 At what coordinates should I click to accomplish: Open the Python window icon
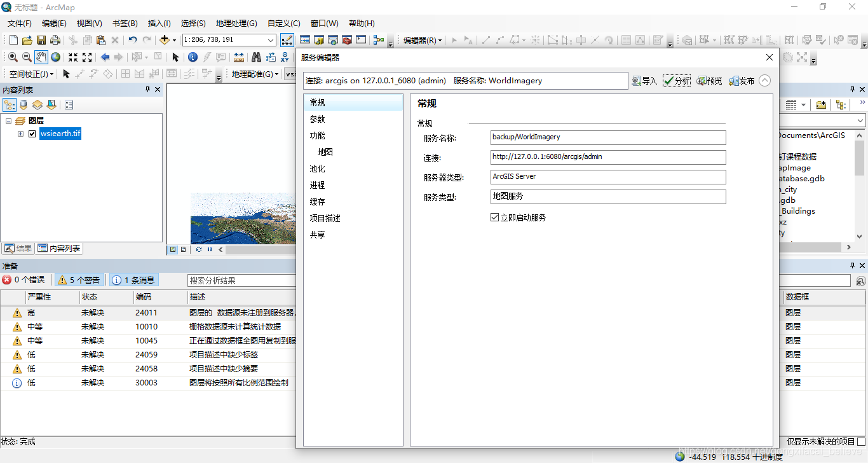click(x=360, y=40)
